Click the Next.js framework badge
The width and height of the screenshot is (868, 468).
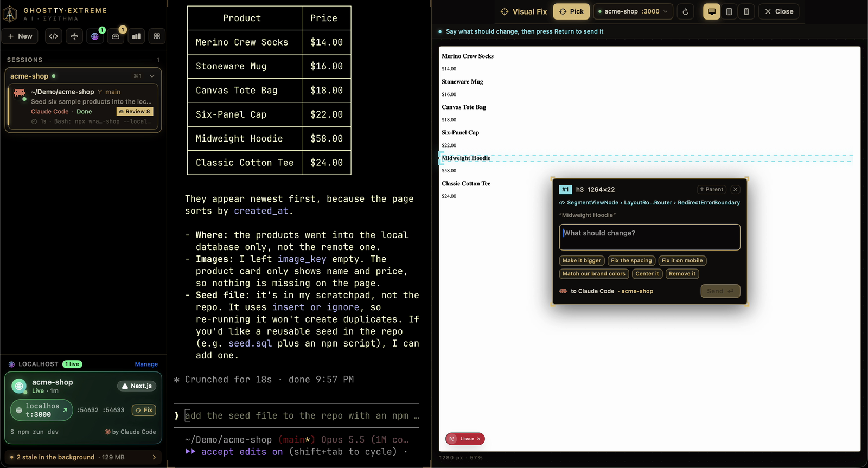(x=137, y=386)
